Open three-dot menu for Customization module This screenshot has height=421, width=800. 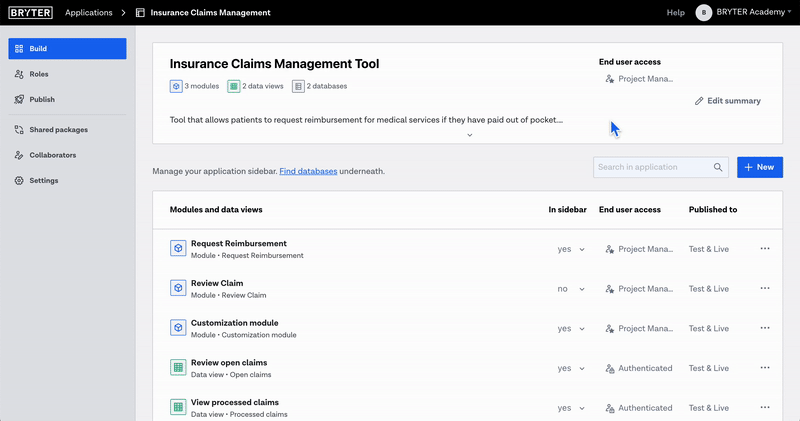click(765, 328)
